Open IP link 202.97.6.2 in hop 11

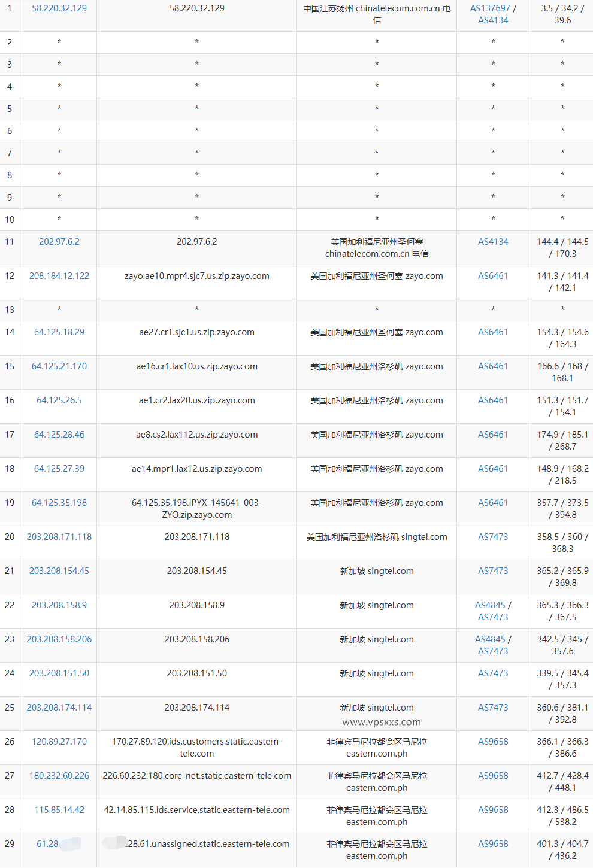(59, 242)
